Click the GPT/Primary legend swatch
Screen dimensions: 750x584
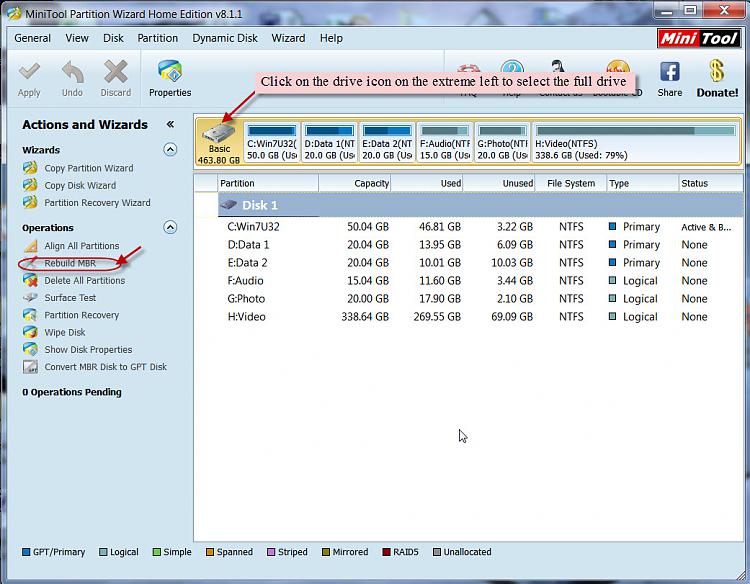click(x=26, y=552)
